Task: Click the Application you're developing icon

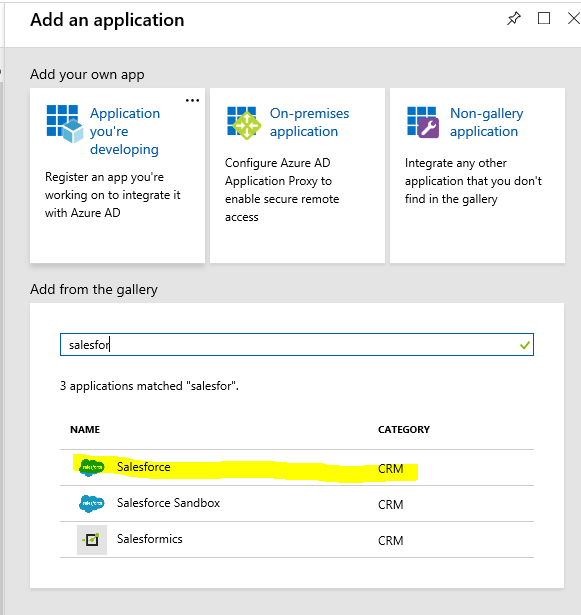Action: [x=65, y=124]
